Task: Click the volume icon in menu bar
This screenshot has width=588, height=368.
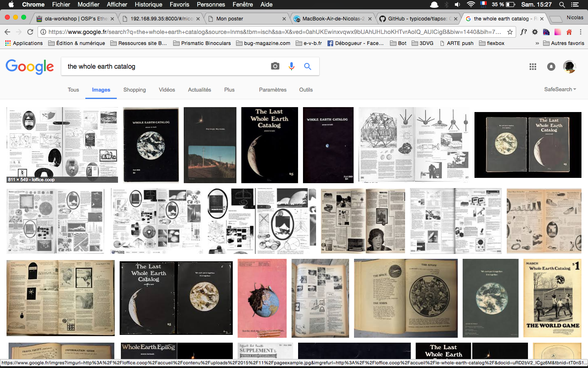Action: (x=457, y=4)
